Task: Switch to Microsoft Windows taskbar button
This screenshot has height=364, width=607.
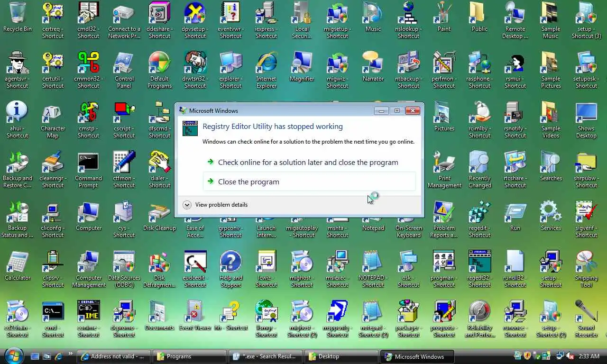Action: [417, 356]
